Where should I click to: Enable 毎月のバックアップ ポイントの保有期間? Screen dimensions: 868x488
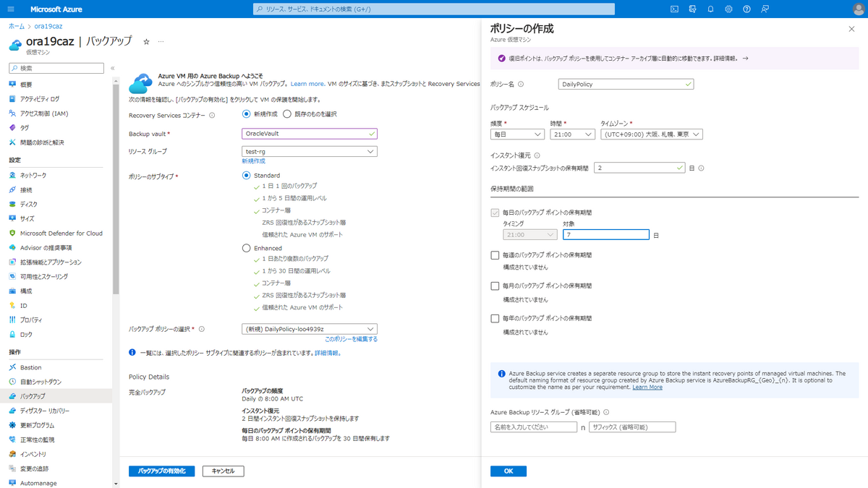(495, 286)
